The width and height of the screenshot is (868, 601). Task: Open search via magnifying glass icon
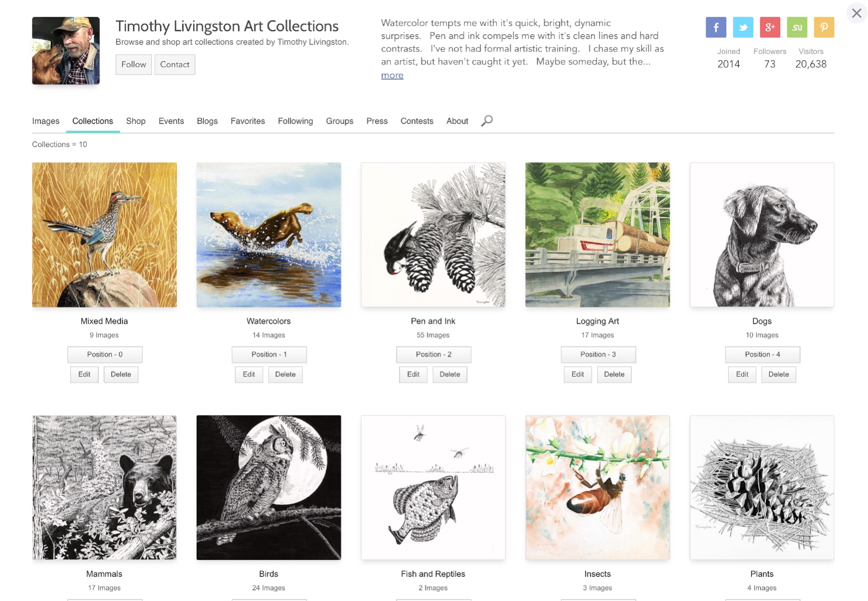coord(487,120)
